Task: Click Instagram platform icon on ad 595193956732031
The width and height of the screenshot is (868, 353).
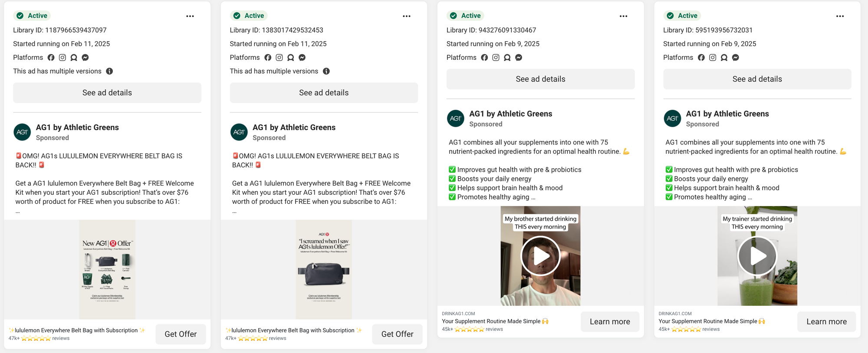Action: pyautogui.click(x=713, y=57)
